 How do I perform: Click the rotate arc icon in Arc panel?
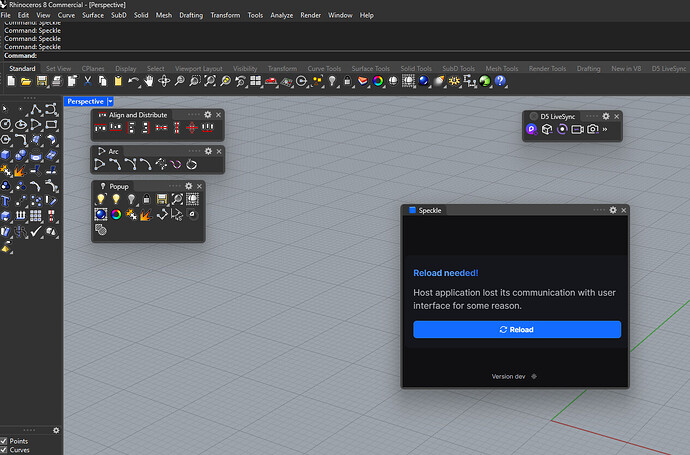pyautogui.click(x=191, y=165)
